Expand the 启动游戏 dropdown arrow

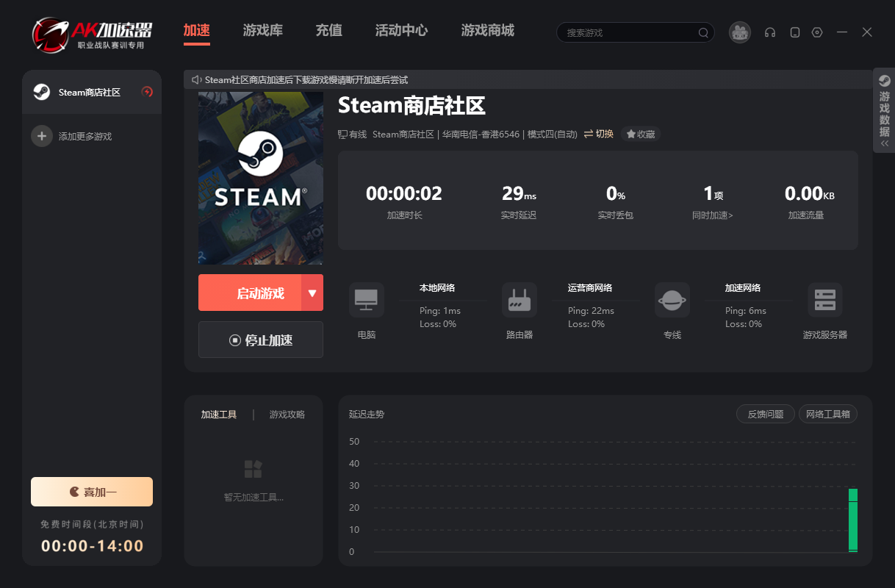[x=312, y=293]
